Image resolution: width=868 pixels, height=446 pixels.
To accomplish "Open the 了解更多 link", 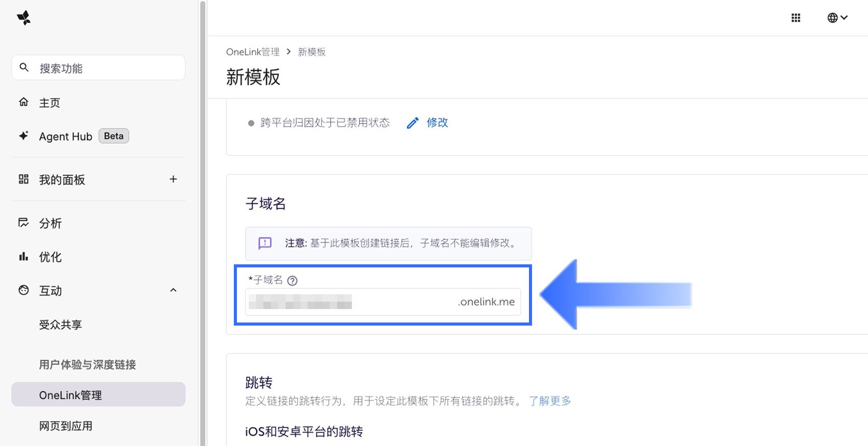I will coord(549,401).
